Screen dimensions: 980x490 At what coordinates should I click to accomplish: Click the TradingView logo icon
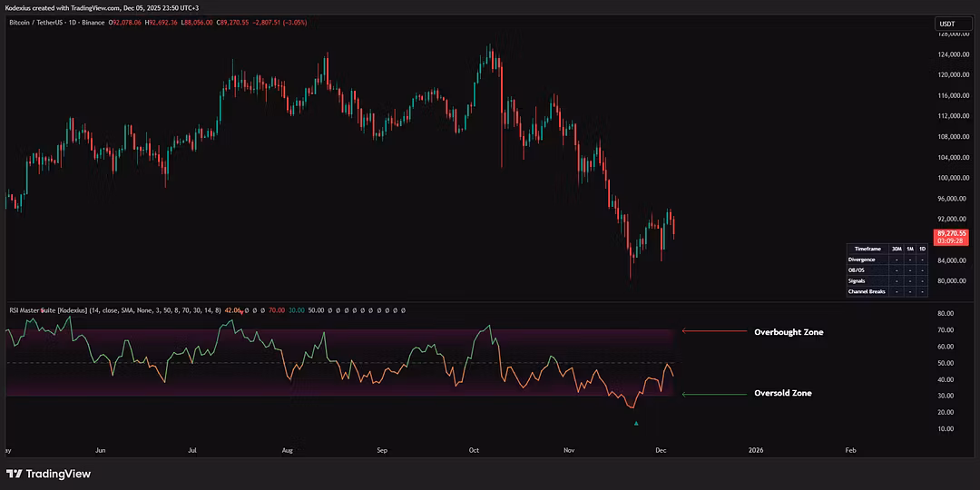[x=14, y=474]
